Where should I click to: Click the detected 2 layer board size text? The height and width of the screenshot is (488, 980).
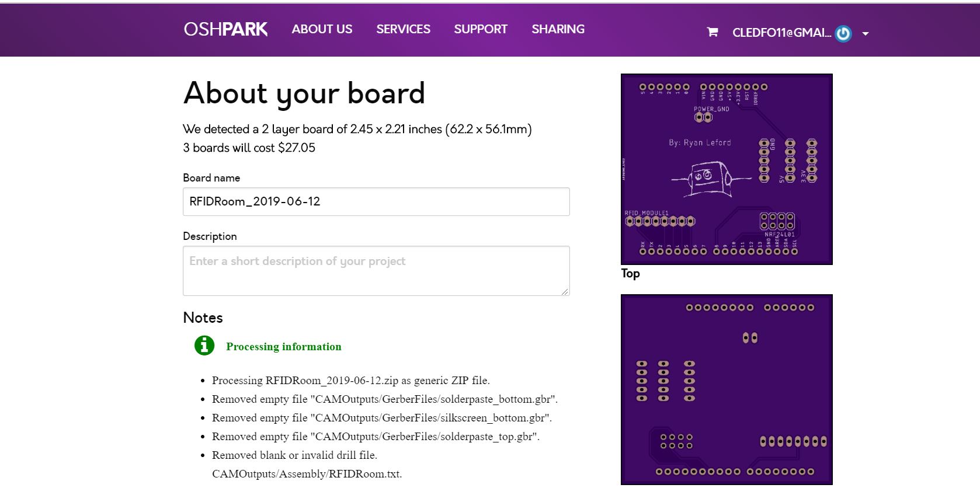point(357,129)
